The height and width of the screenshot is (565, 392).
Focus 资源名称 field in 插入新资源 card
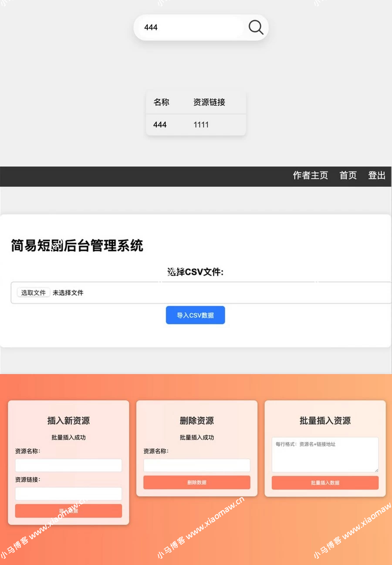[68, 465]
